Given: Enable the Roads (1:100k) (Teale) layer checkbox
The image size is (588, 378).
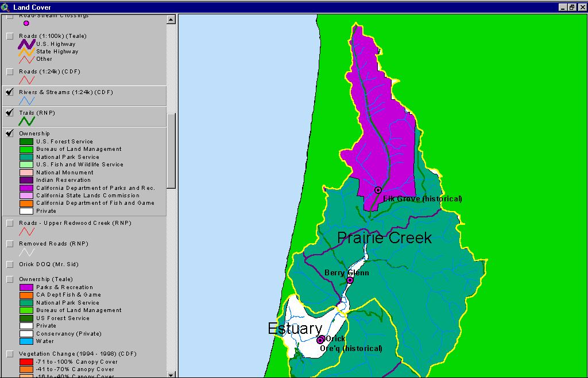Looking at the screenshot, I should (x=10, y=36).
